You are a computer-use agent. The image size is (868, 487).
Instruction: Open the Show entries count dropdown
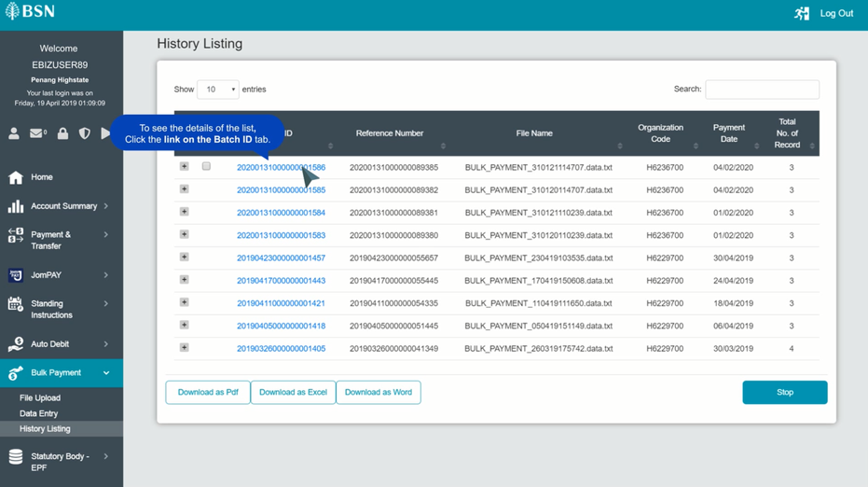click(x=217, y=90)
